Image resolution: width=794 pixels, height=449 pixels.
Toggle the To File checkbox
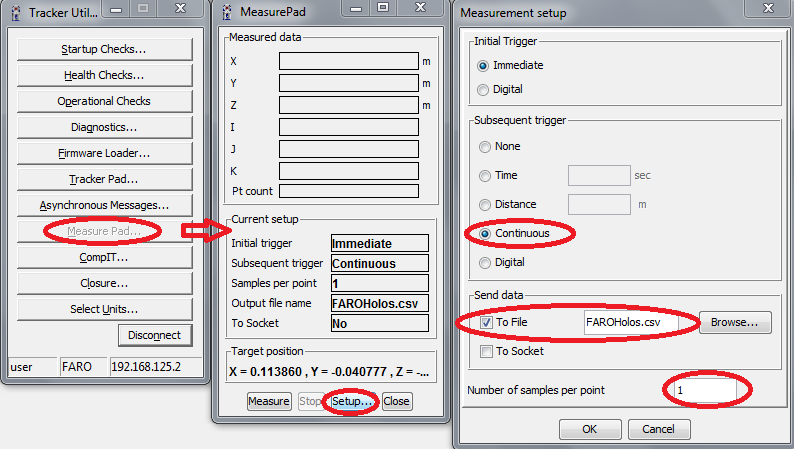pyautogui.click(x=485, y=323)
